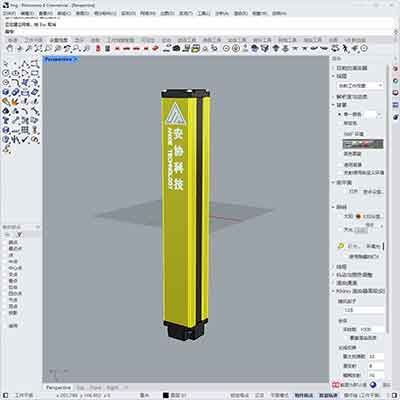
Task: Switch to the Front viewport tab
Action: click(x=95, y=388)
